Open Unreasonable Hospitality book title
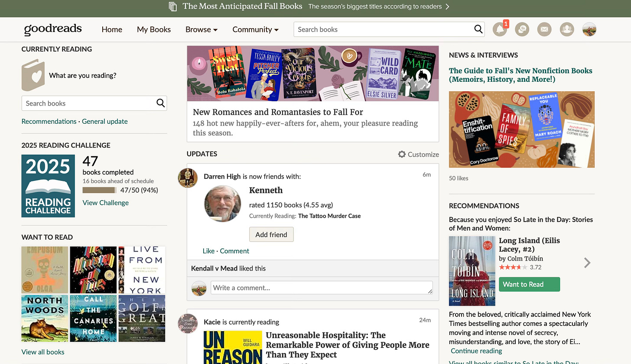Image resolution: width=631 pixels, height=364 pixels. 348,345
